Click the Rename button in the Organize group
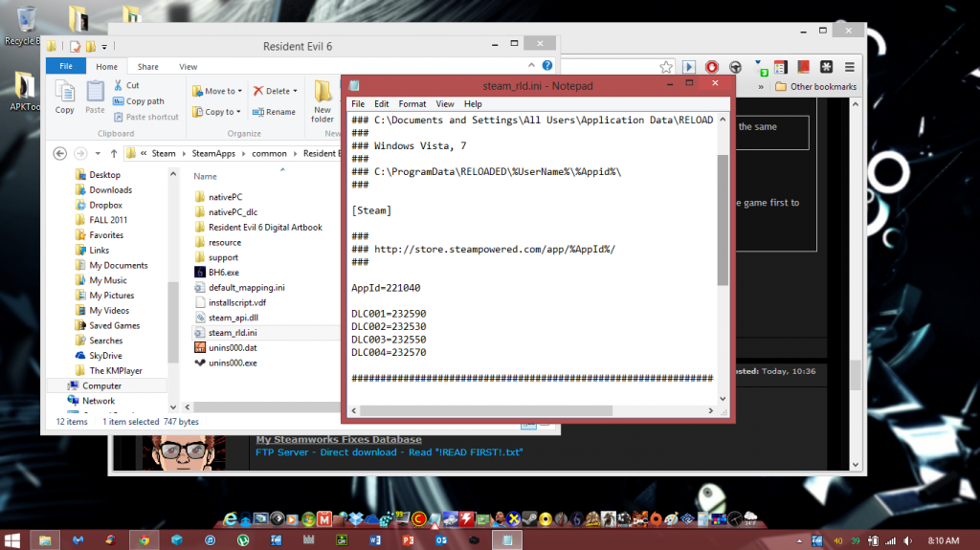This screenshot has width=980, height=550. pos(274,112)
